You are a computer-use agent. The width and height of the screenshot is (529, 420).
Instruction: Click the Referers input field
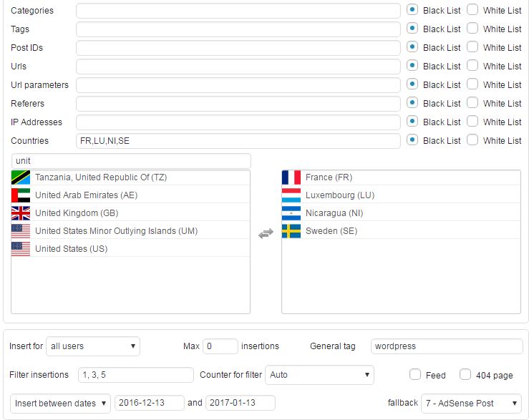238,104
